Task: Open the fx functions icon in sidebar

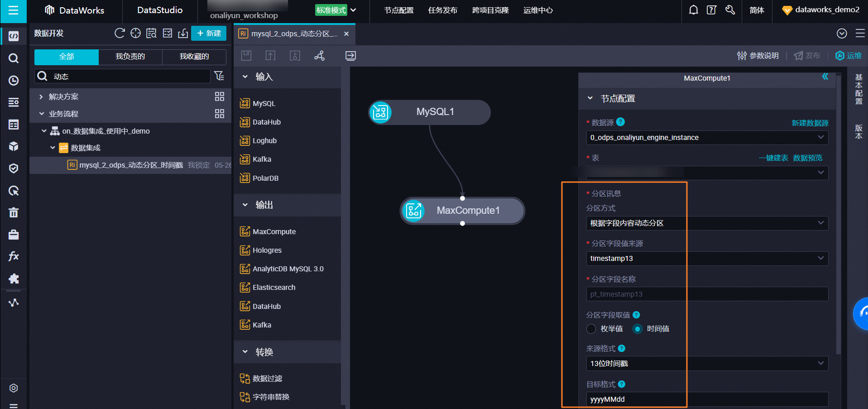Action: click(x=14, y=256)
